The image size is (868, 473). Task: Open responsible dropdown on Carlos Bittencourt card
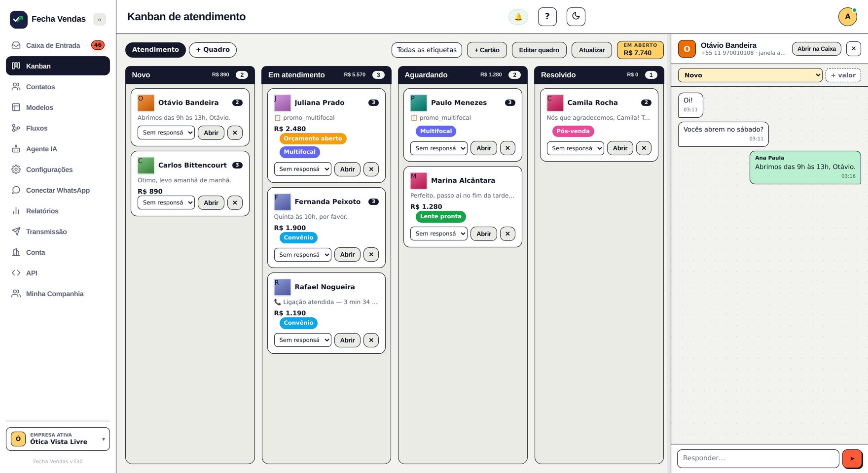pos(166,203)
